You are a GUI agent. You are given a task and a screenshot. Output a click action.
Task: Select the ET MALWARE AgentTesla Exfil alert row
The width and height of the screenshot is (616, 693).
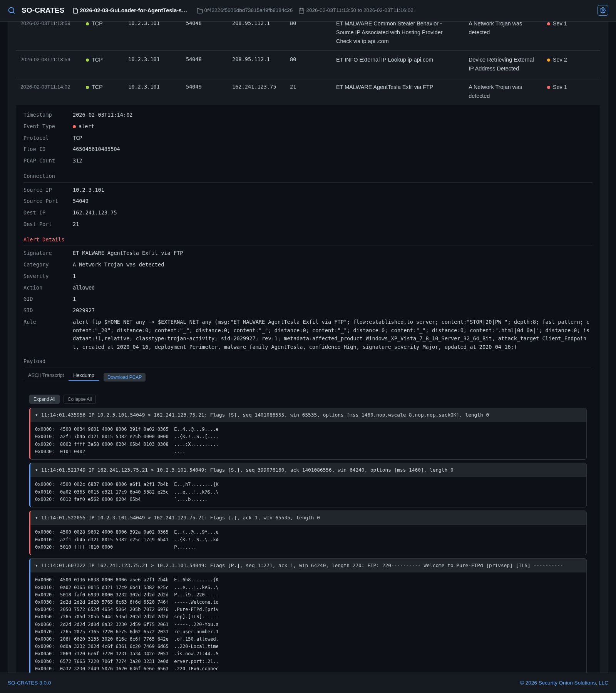coord(308,92)
